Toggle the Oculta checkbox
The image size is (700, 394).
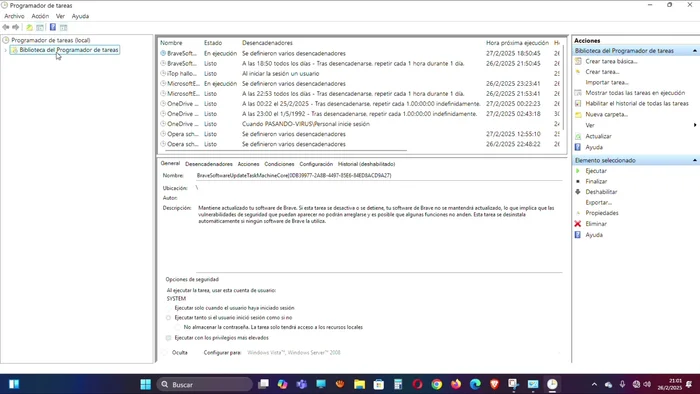[164, 353]
